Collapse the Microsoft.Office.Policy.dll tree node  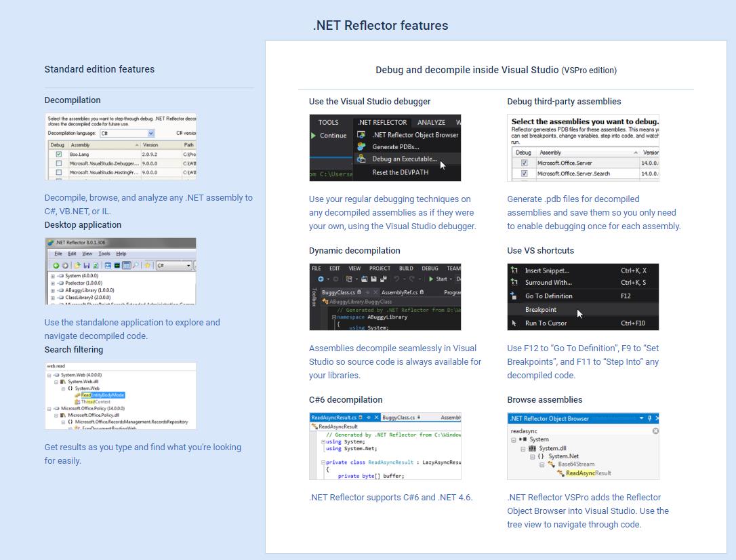(56, 416)
